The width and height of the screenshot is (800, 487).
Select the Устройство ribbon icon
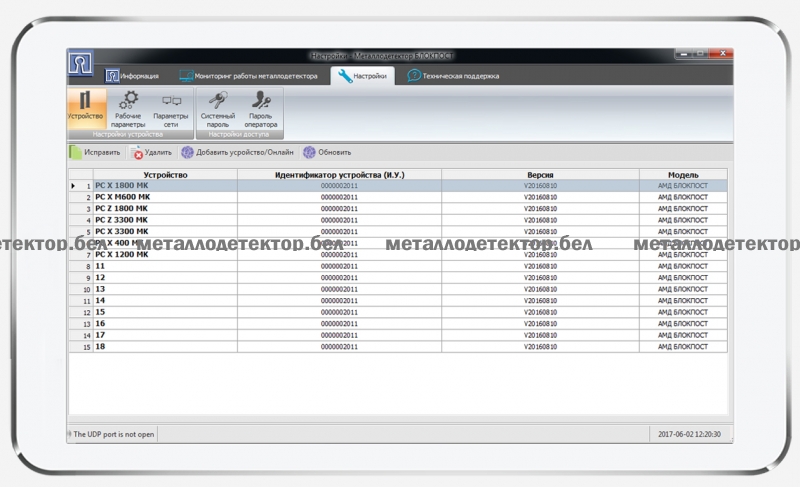pos(85,107)
